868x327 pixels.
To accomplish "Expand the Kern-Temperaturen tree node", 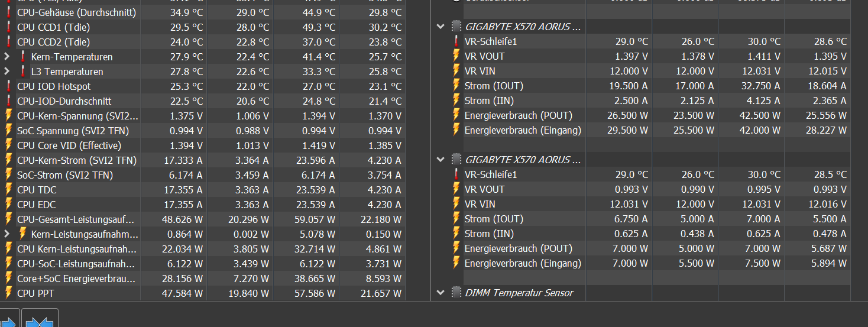I will coord(7,57).
